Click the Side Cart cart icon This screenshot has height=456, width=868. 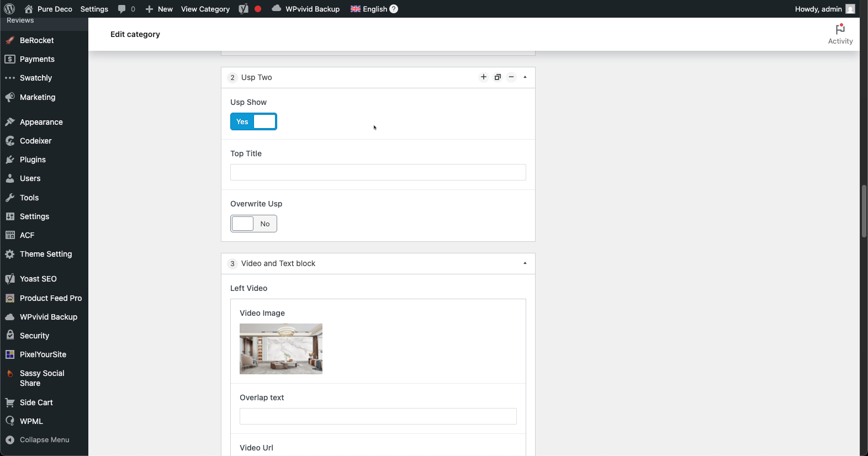pyautogui.click(x=10, y=402)
